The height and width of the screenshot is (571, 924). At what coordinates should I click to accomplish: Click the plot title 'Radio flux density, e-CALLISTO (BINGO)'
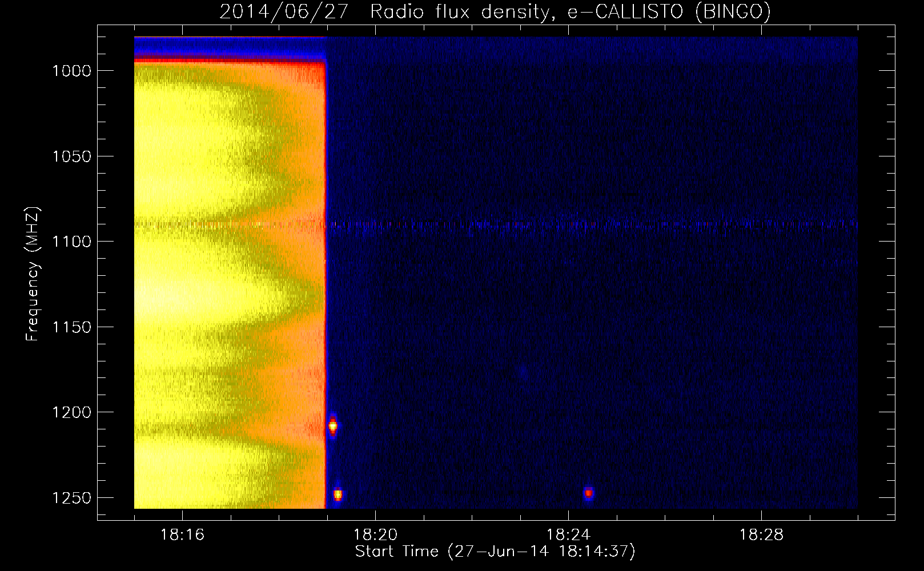coord(571,11)
